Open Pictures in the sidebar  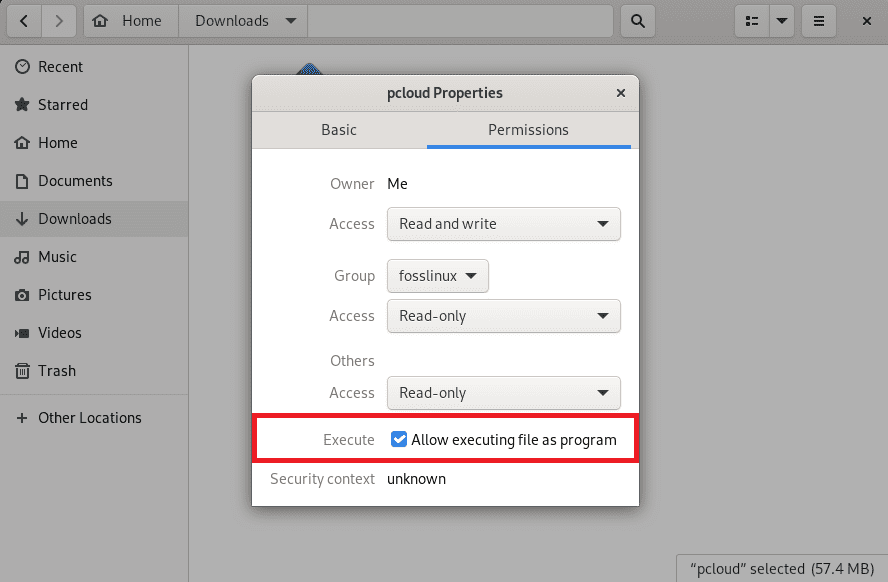pos(94,294)
